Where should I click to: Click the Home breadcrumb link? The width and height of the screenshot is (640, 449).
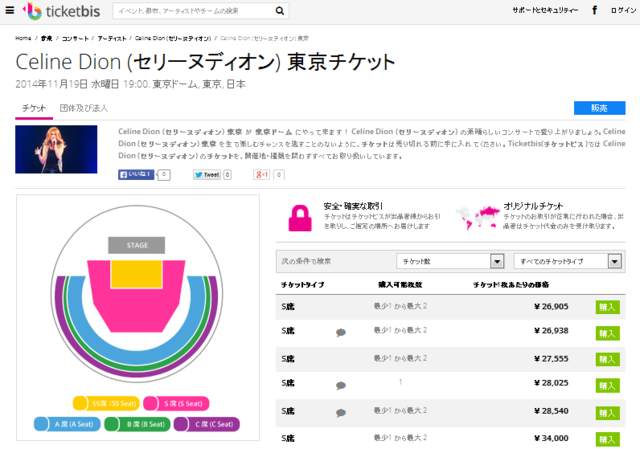[x=23, y=38]
